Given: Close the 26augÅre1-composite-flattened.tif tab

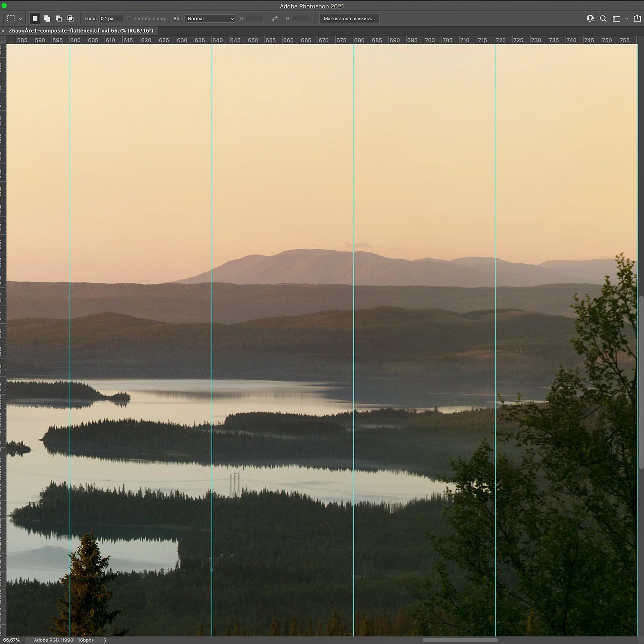Looking at the screenshot, I should tap(3, 31).
